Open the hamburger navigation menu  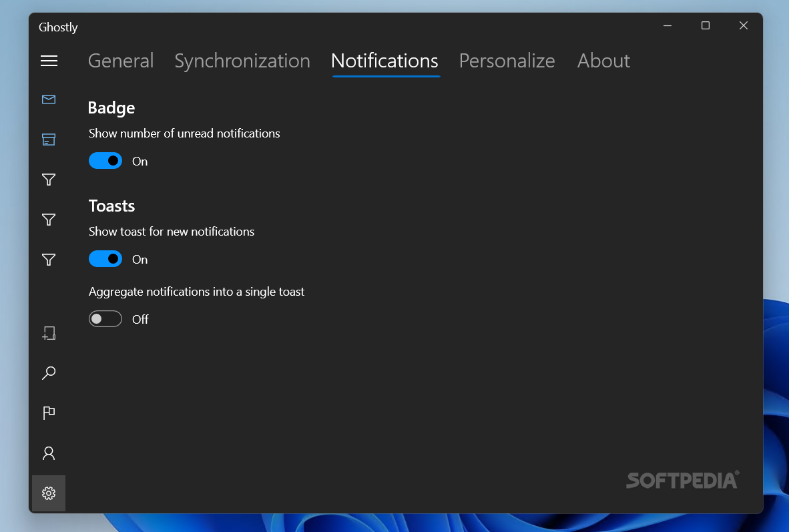point(49,61)
